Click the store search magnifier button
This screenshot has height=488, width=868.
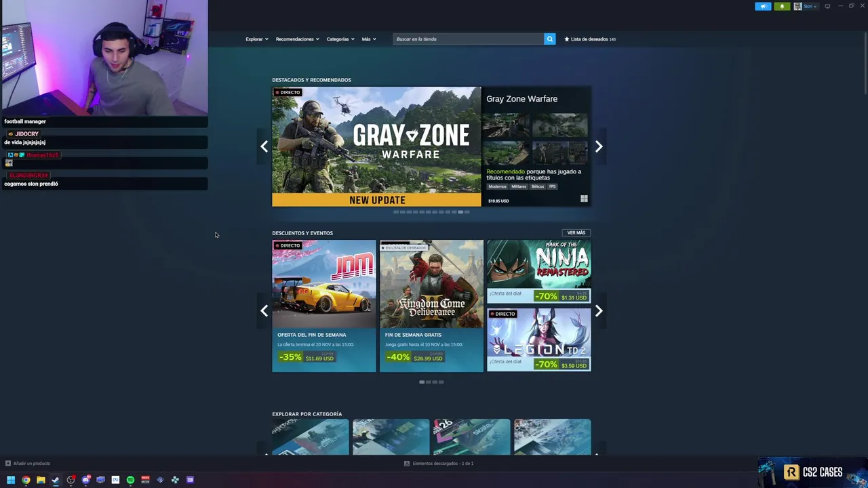[x=550, y=39]
